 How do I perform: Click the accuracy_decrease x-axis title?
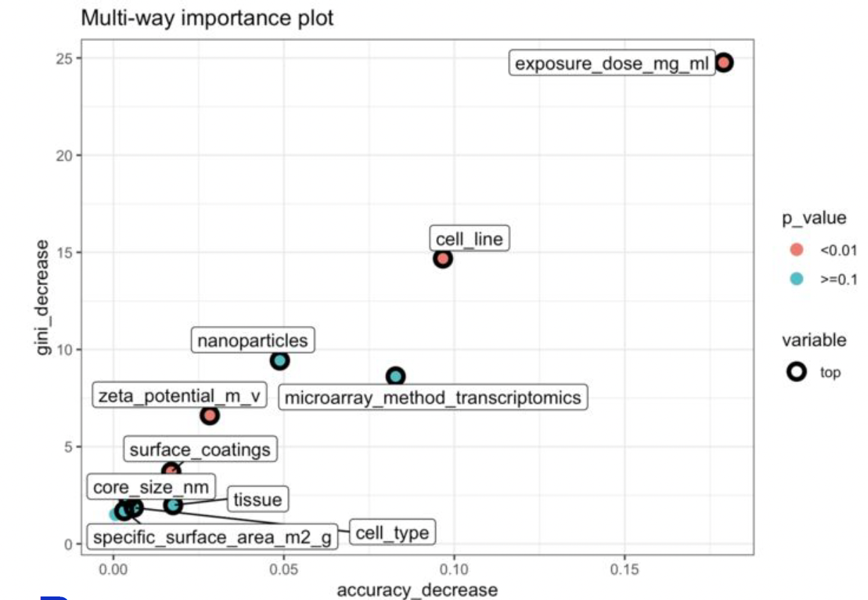click(x=417, y=590)
